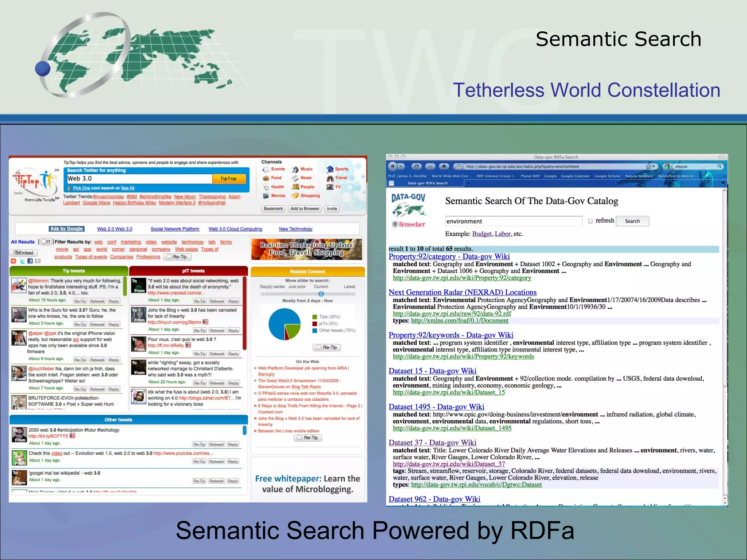Open Web 3.0 Cloud Computing ad link
747x560 pixels.
tap(235, 229)
